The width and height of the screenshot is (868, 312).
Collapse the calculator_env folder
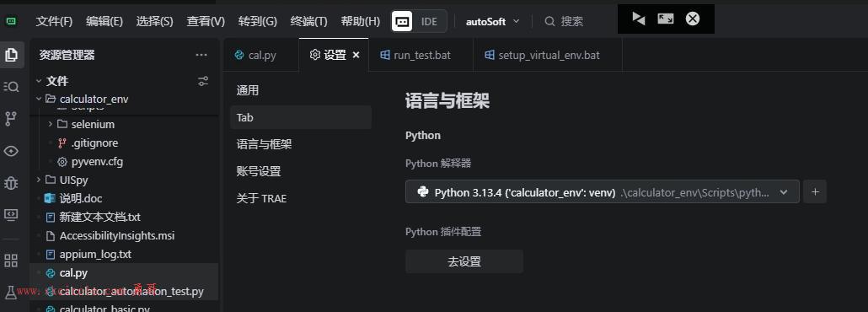click(39, 100)
